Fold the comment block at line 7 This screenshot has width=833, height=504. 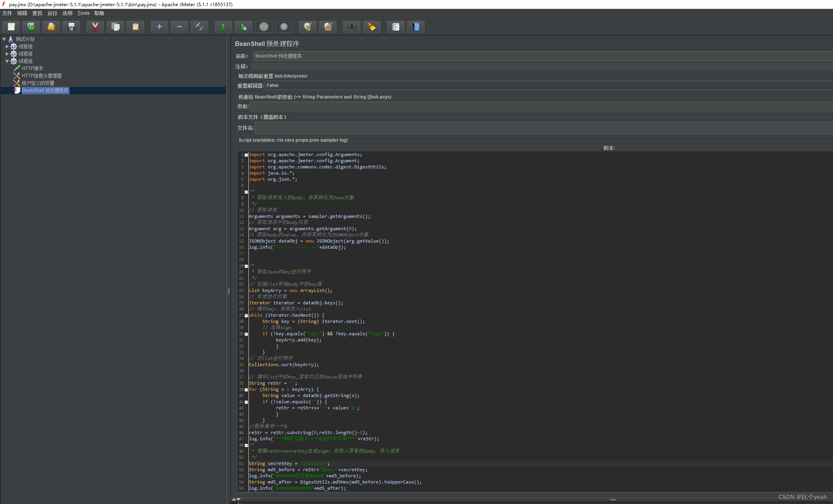(246, 192)
